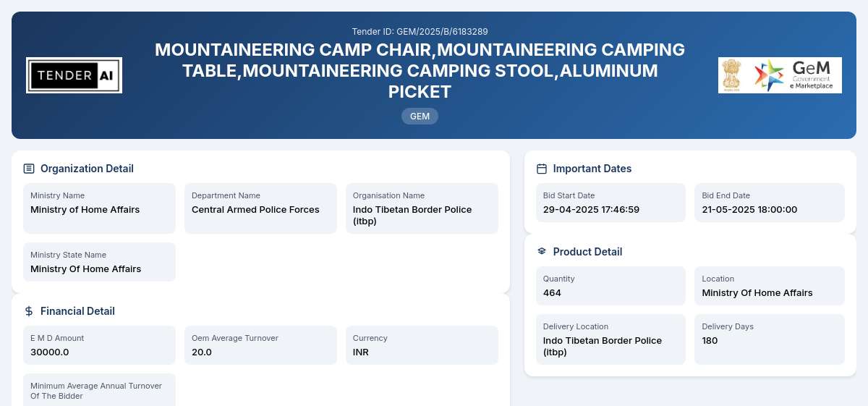Select the Organisation Name card
This screenshot has width=868, height=406.
point(422,208)
